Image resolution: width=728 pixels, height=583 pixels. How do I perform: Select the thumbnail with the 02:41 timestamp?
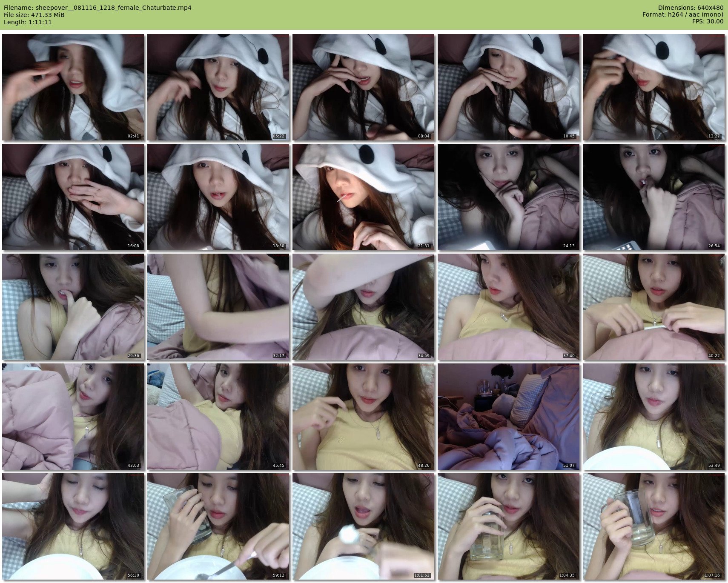(x=73, y=87)
